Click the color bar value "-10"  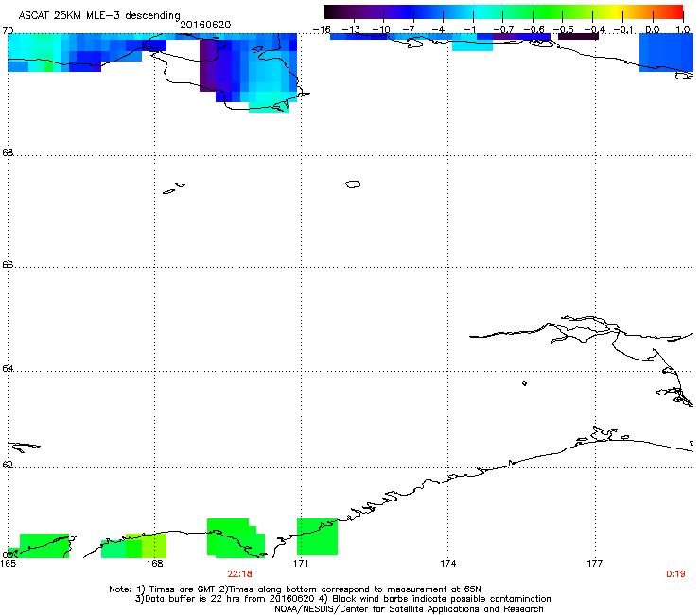(x=381, y=30)
